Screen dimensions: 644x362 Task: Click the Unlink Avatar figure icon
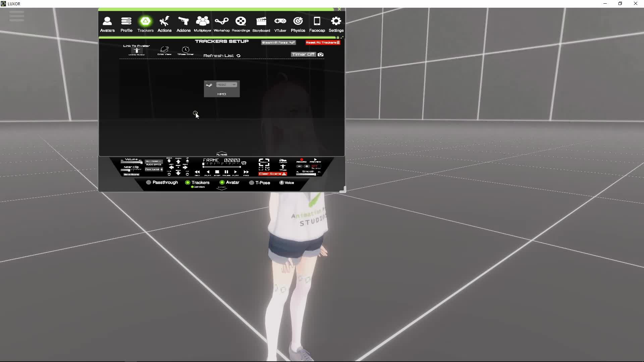pyautogui.click(x=137, y=51)
